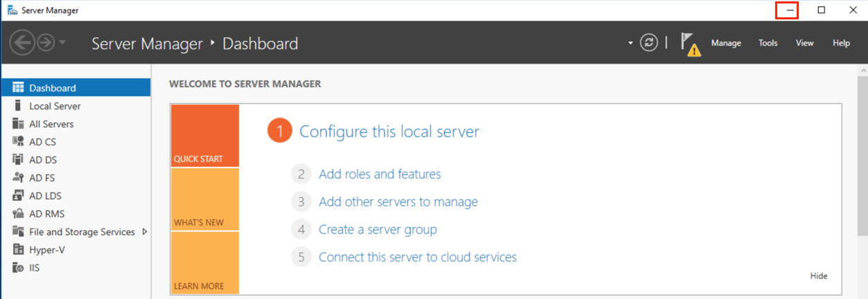Click the AD FS role icon

tap(19, 178)
